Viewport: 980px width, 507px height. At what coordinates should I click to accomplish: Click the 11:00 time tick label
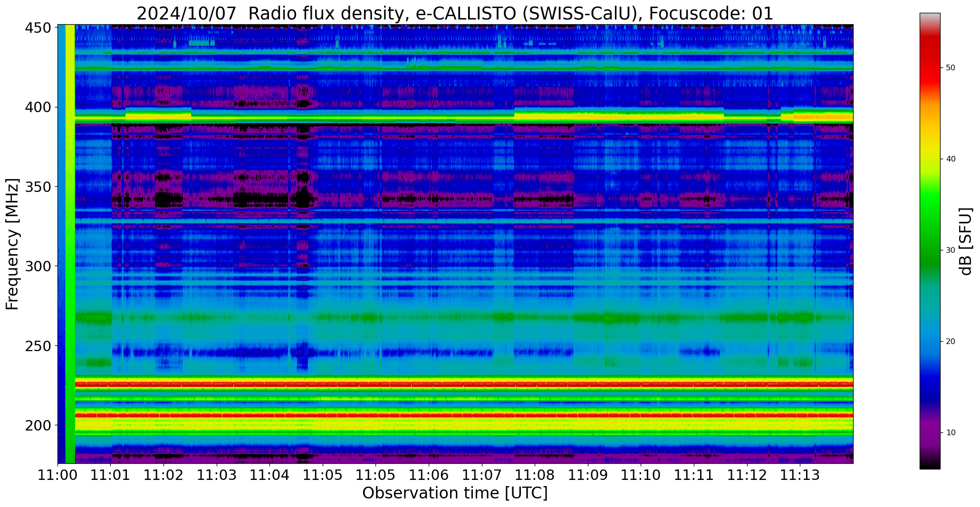coord(58,475)
